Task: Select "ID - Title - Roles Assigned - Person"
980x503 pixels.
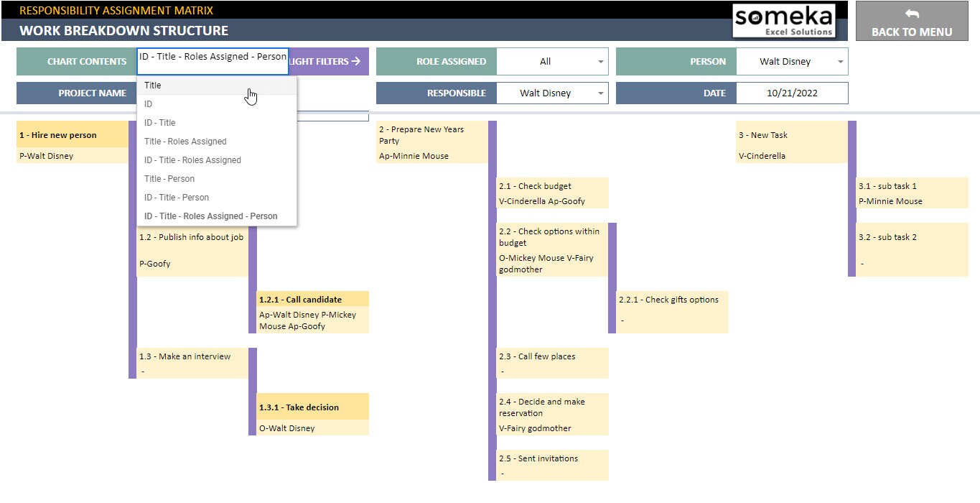Action: click(211, 216)
